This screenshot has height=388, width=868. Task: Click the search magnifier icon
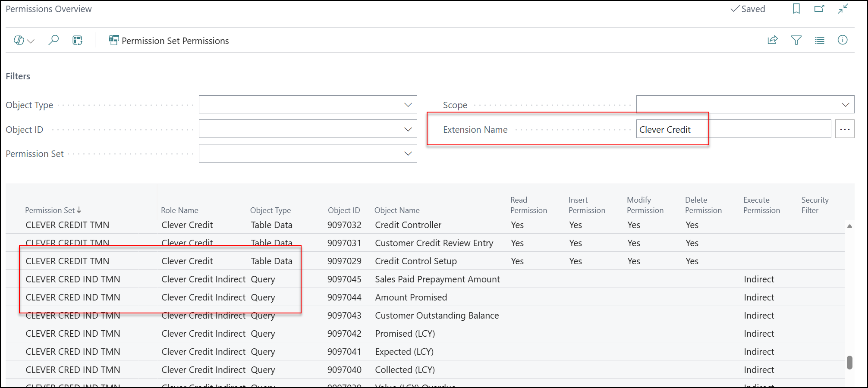point(53,41)
